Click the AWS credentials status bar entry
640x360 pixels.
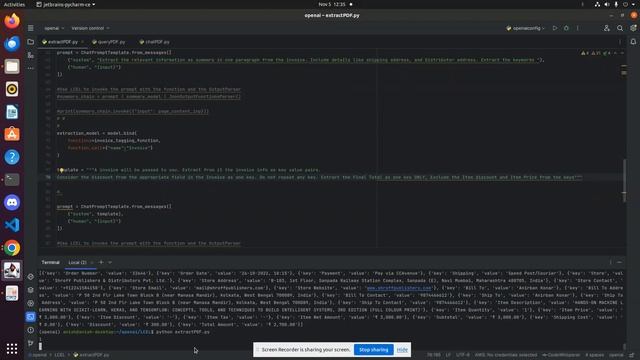pos(506,355)
